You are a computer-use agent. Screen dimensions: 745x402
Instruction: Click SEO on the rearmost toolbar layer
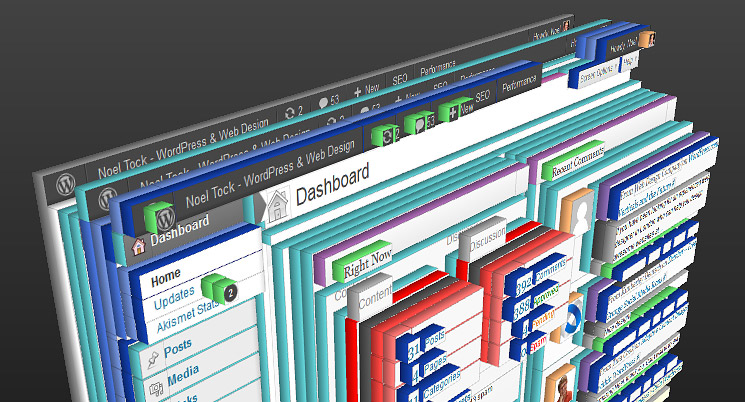coord(400,79)
